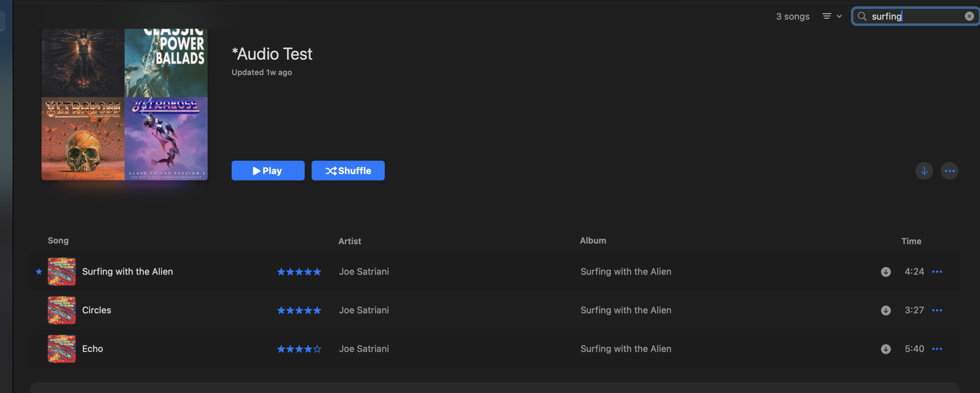Open album link in the Circles row
This screenshot has width=980, height=393.
(626, 310)
